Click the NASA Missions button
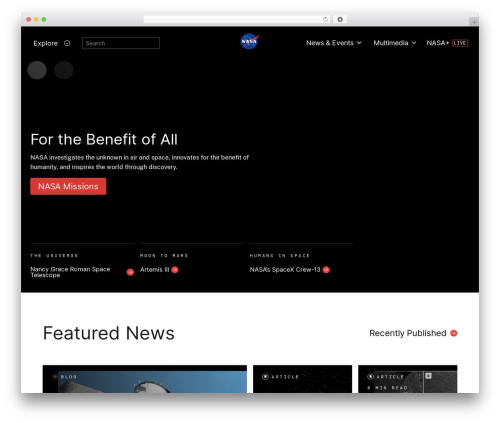Screen dimensions: 500x423 [x=68, y=186]
